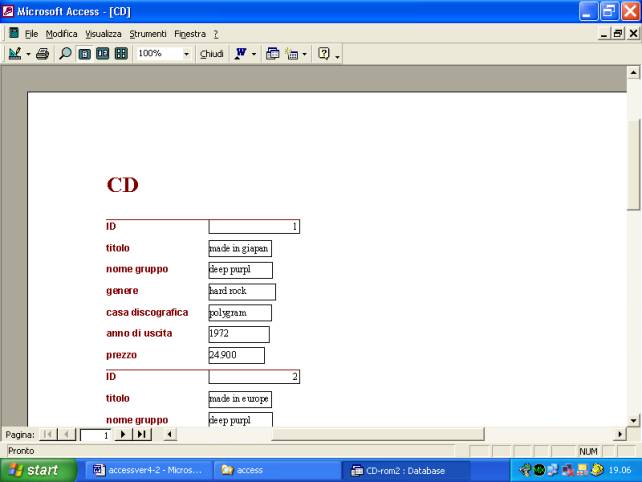This screenshot has width=642, height=482.
Task: Switch to multiple-pages preview
Action: (x=121, y=54)
